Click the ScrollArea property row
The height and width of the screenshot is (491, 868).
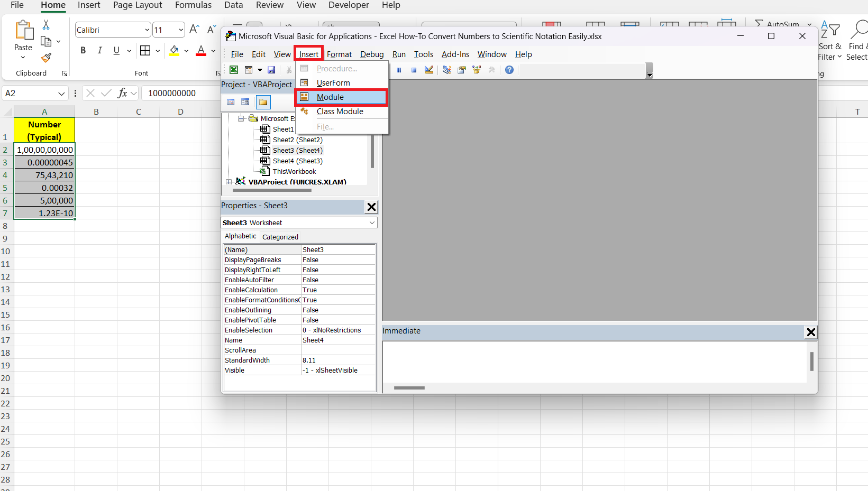click(299, 350)
